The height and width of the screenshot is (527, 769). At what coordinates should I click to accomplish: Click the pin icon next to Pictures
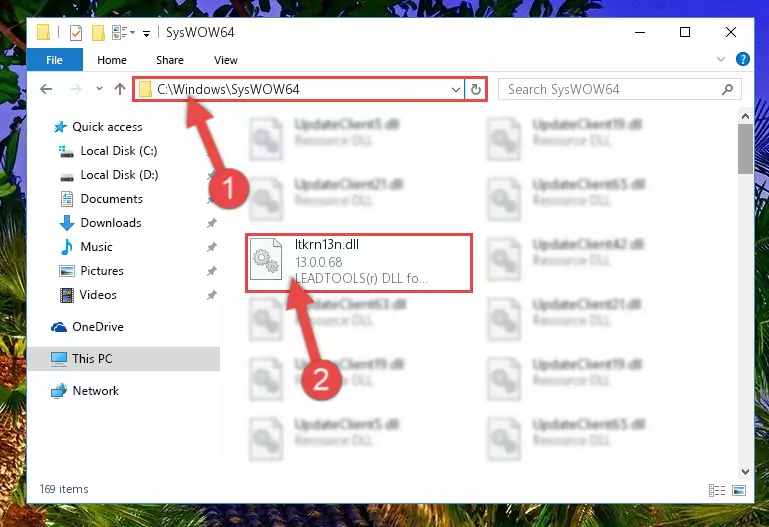(x=211, y=271)
